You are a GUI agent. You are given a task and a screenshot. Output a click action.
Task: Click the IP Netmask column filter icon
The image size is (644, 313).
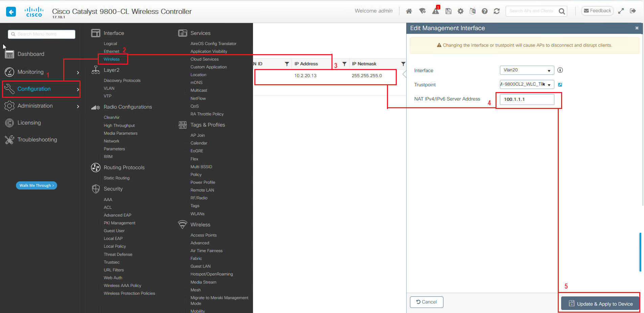[403, 64]
